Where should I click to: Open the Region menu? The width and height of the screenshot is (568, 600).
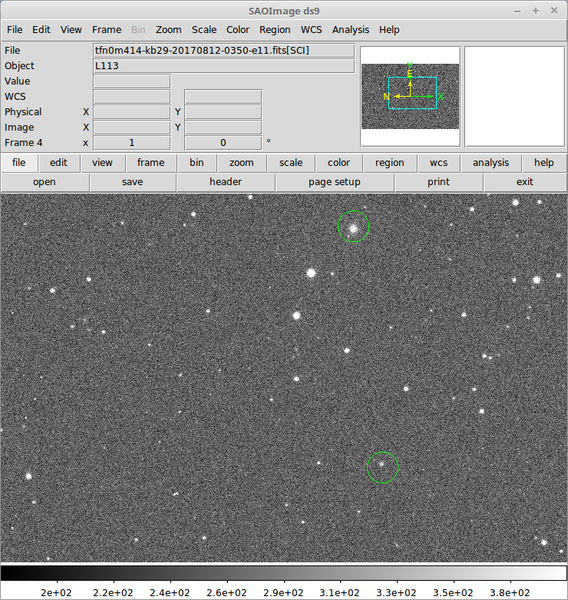pos(274,29)
